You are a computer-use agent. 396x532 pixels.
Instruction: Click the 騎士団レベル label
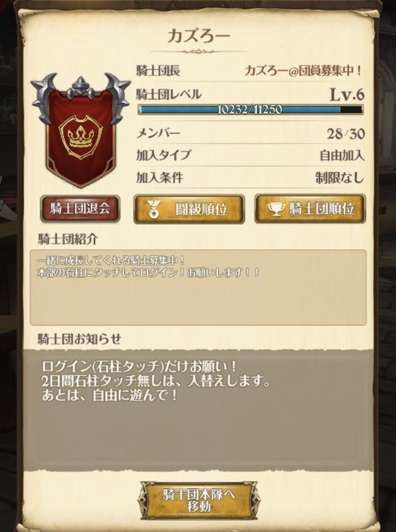(x=169, y=94)
